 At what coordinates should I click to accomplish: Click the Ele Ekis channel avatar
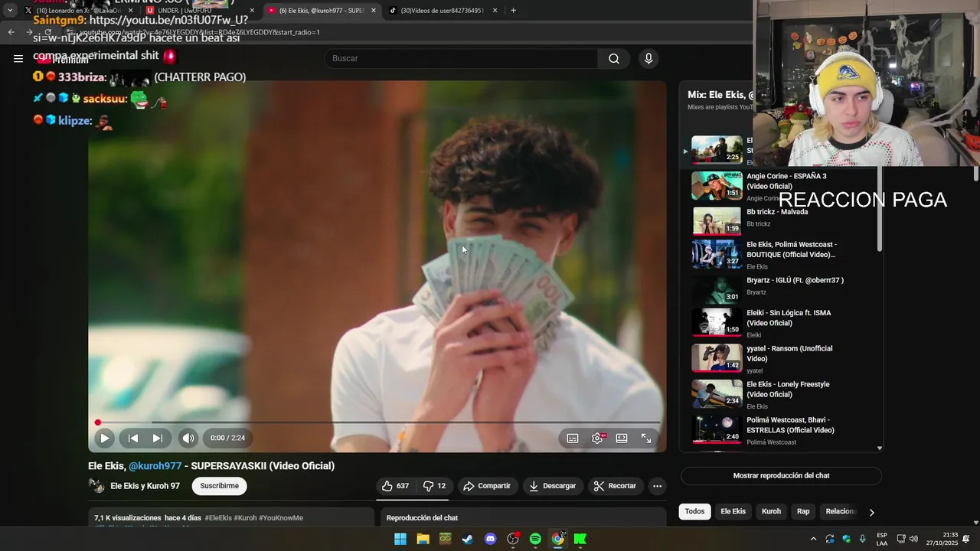(x=96, y=486)
